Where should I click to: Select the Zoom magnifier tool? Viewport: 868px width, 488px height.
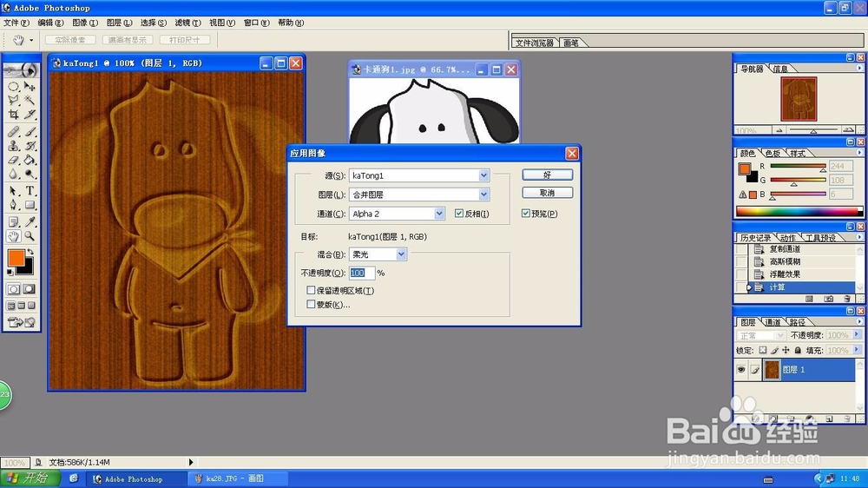coord(30,236)
